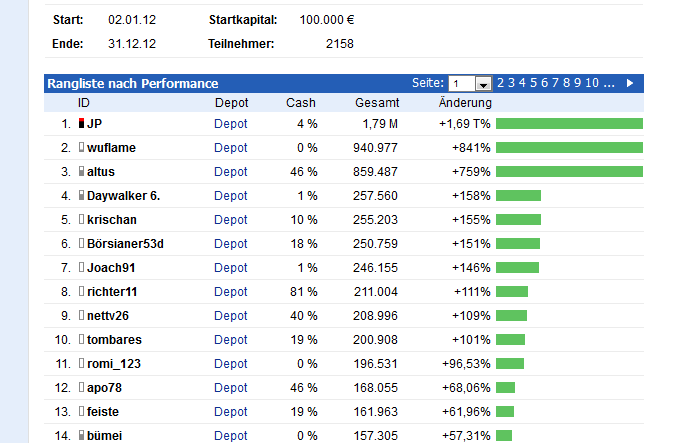
Task: Click the status icon beside krischan
Action: 82,220
